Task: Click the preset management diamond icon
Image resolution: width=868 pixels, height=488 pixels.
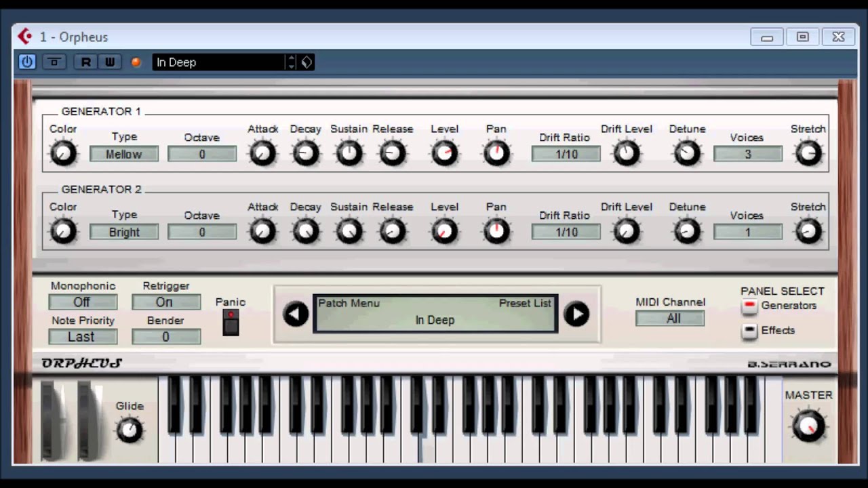Action: point(307,62)
